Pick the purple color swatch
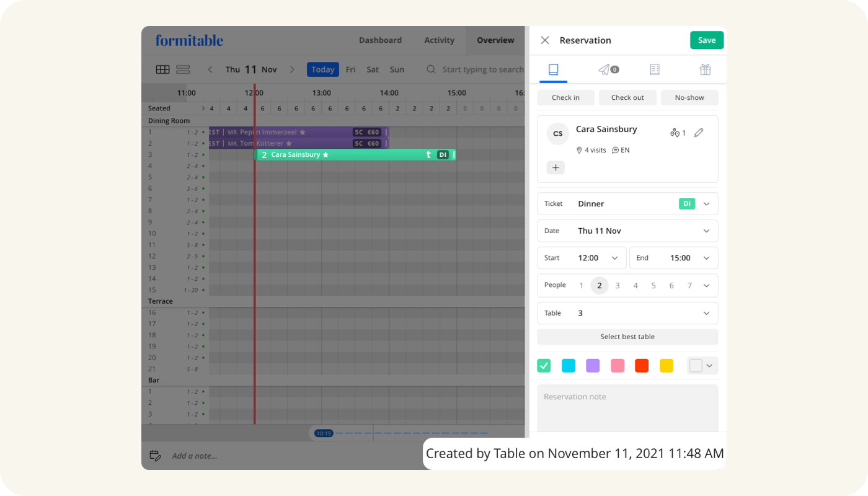The image size is (868, 496). (593, 366)
